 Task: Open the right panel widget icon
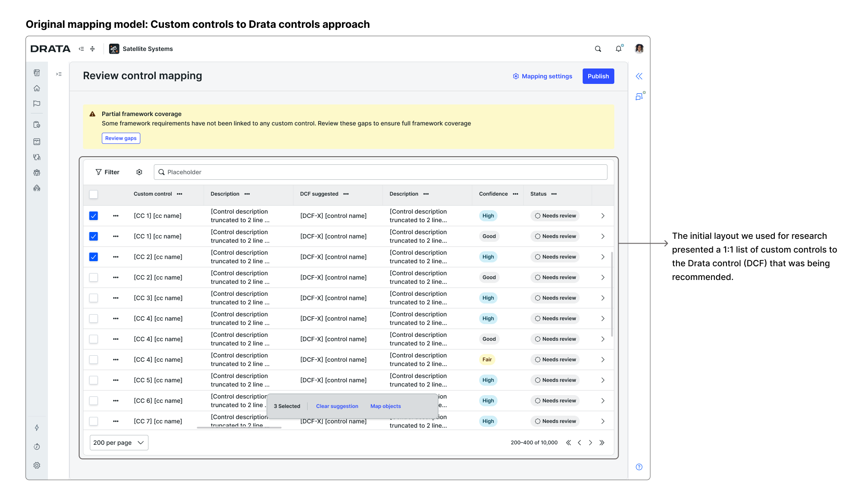640,96
